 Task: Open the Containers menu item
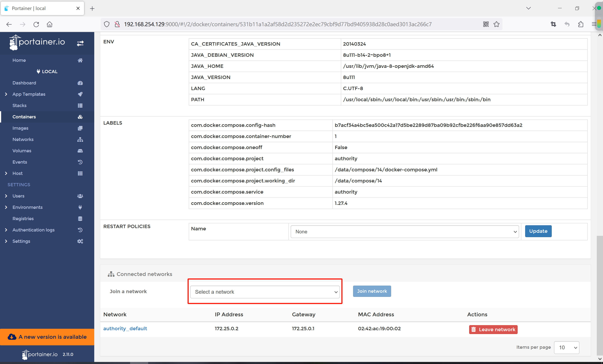point(24,117)
